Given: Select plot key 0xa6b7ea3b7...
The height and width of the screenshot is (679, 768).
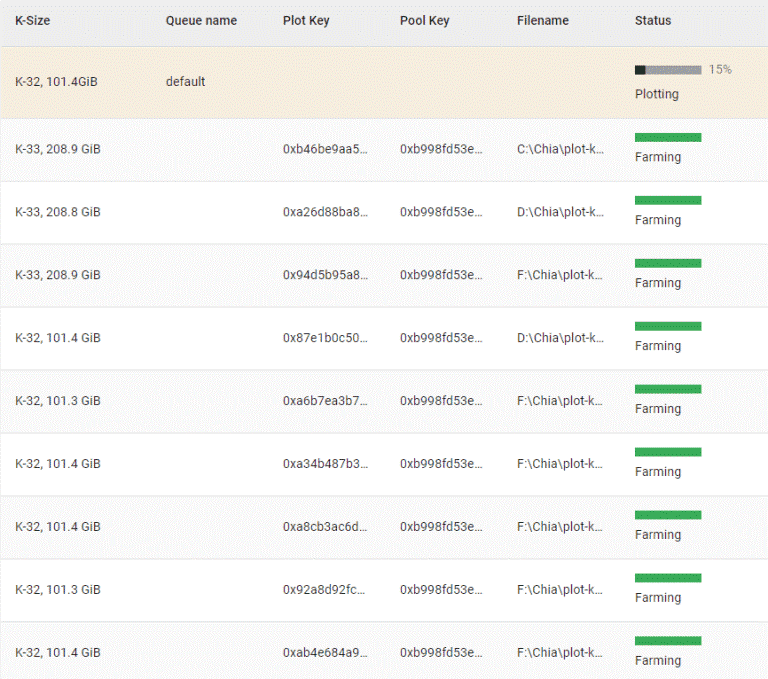Looking at the screenshot, I should (325, 401).
